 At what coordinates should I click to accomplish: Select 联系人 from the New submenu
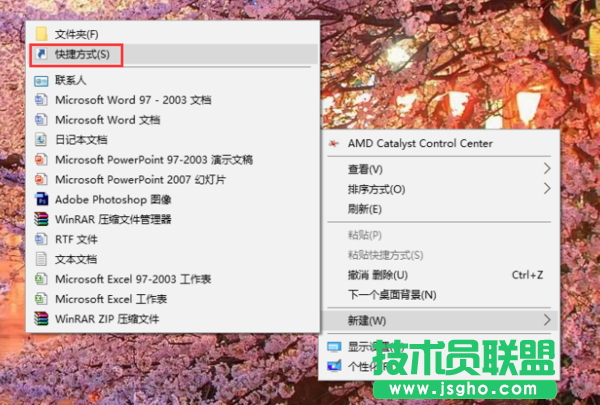[173, 80]
